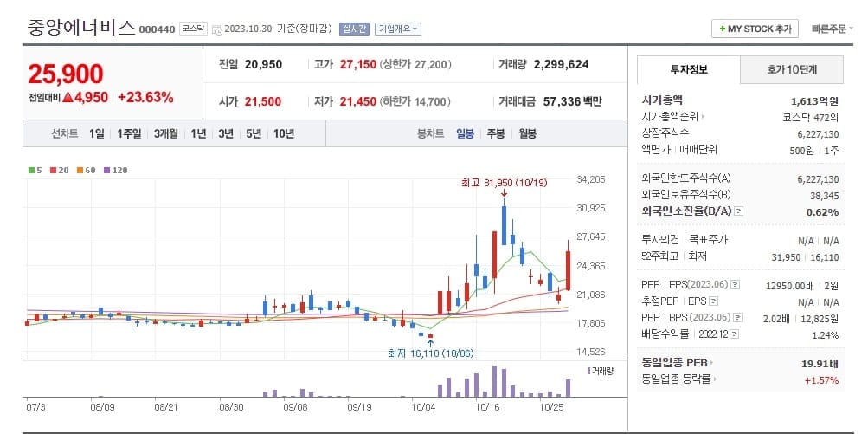
Task: Select the 3개월 line chart period
Action: click(x=166, y=133)
